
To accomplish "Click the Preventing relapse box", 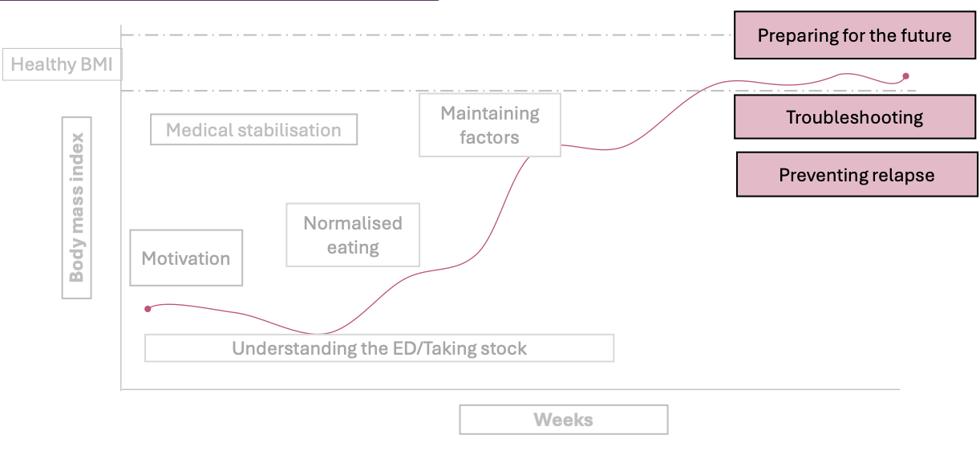I will 856,175.
